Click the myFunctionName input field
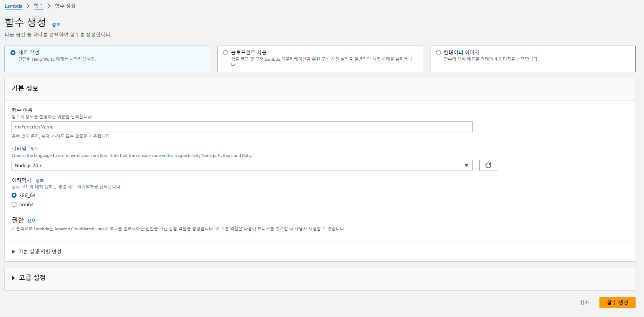The width and height of the screenshot is (644, 317). (242, 127)
